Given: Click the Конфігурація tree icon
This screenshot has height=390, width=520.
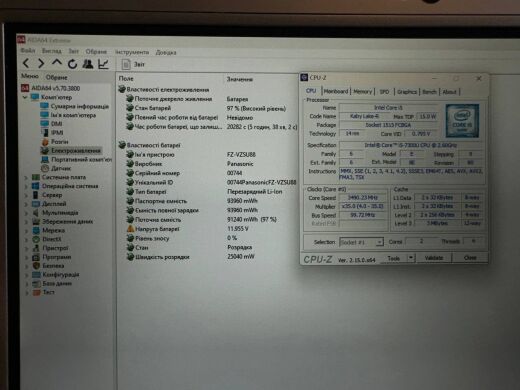Looking at the screenshot, I should tap(36, 275).
